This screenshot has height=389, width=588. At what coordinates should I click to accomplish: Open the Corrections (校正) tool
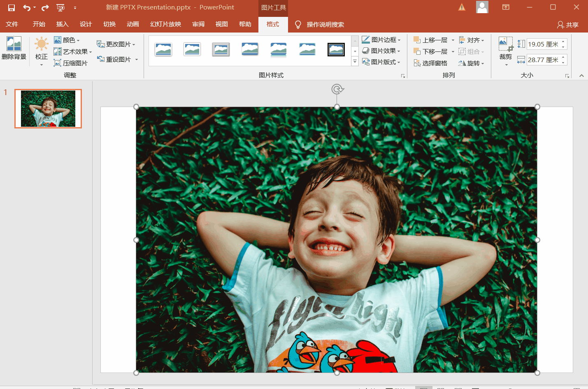(x=41, y=44)
